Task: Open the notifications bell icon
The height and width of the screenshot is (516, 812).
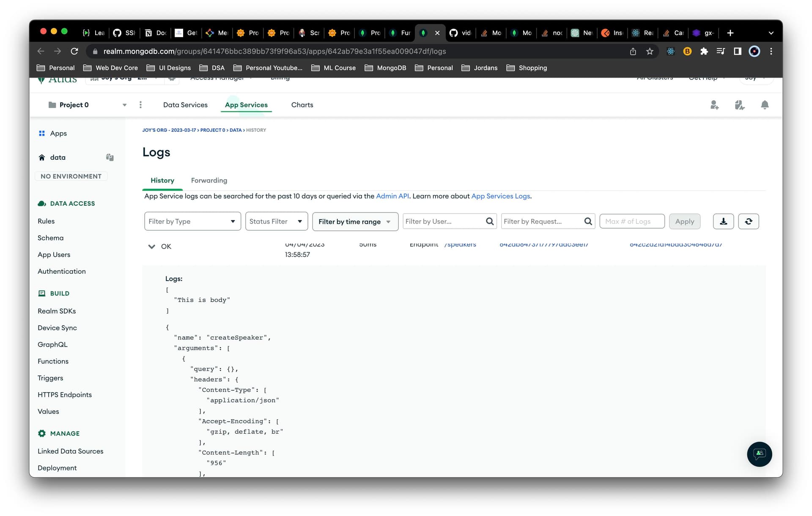Action: click(x=764, y=105)
